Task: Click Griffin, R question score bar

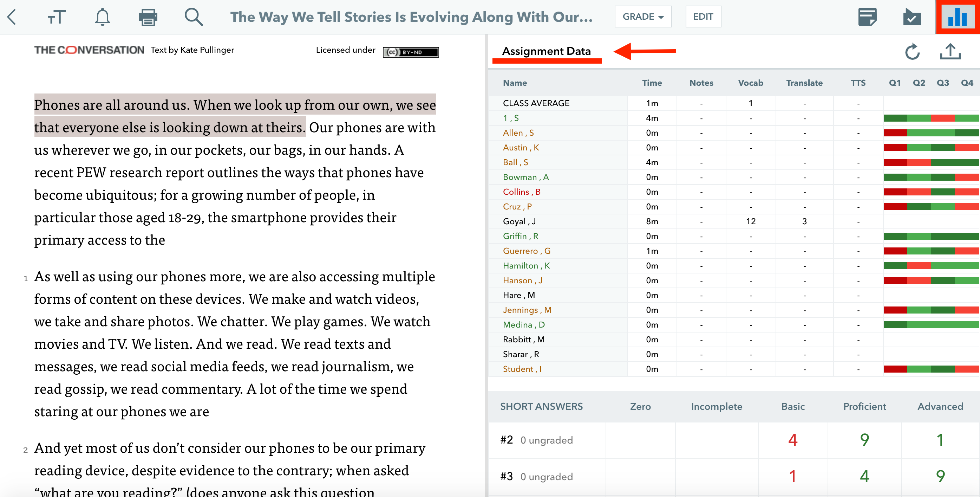Action: (931, 236)
